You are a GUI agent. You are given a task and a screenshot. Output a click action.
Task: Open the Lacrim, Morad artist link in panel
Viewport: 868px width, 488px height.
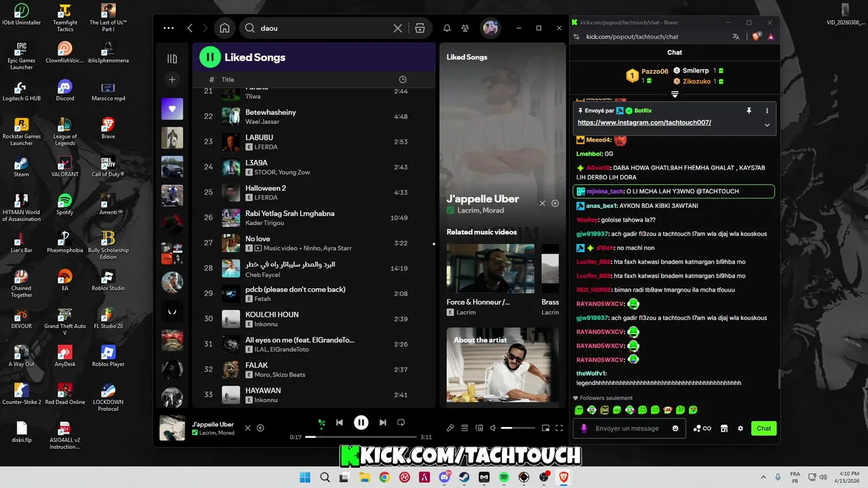(480, 210)
